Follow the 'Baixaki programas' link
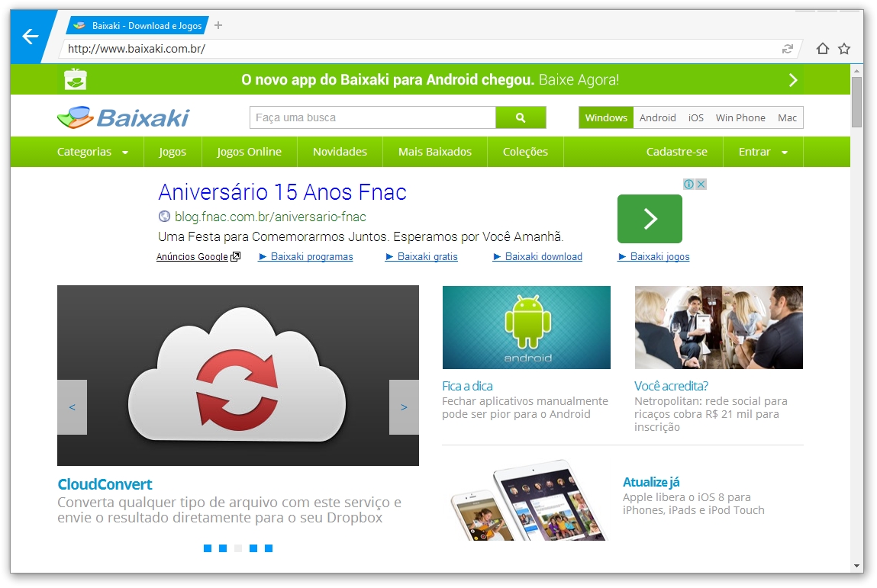877x588 pixels. (305, 256)
